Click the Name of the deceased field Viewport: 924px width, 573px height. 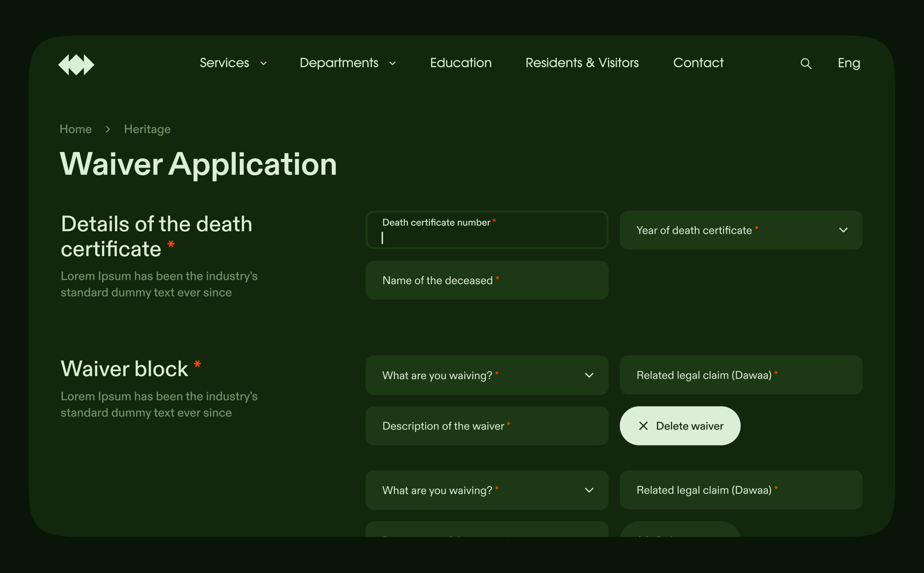click(487, 280)
